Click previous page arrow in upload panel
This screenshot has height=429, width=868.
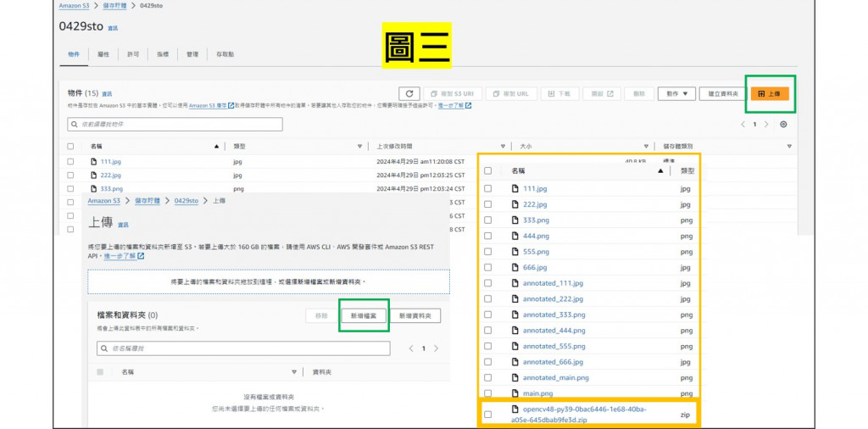pyautogui.click(x=411, y=348)
